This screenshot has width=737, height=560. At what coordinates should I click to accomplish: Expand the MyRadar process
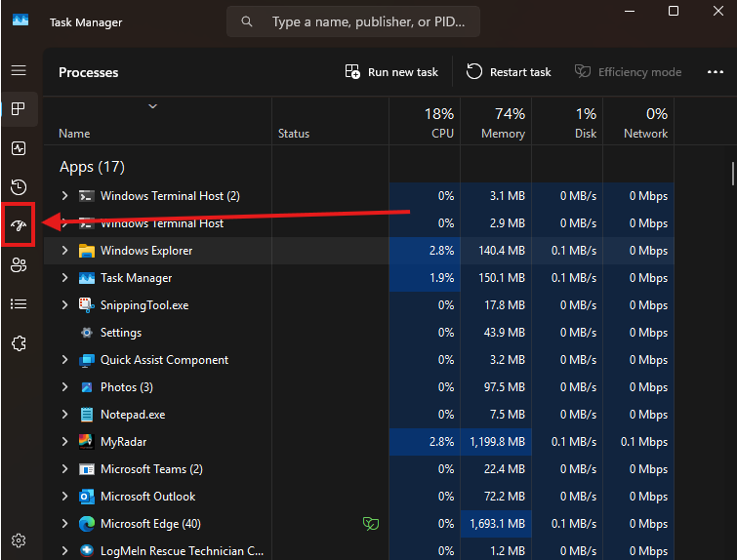(64, 442)
